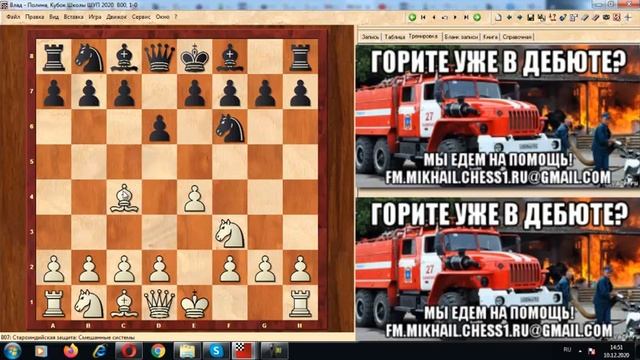Select the black bishop on c8
Screen dimensions: 640x360
pyautogui.click(x=124, y=57)
